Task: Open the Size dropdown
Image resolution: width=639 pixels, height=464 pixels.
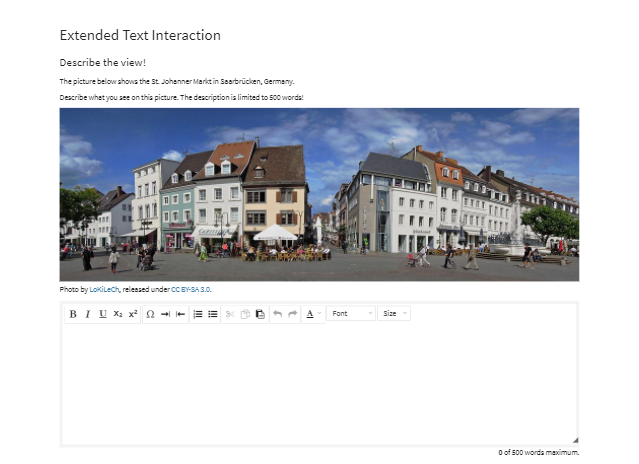Action: coord(394,314)
